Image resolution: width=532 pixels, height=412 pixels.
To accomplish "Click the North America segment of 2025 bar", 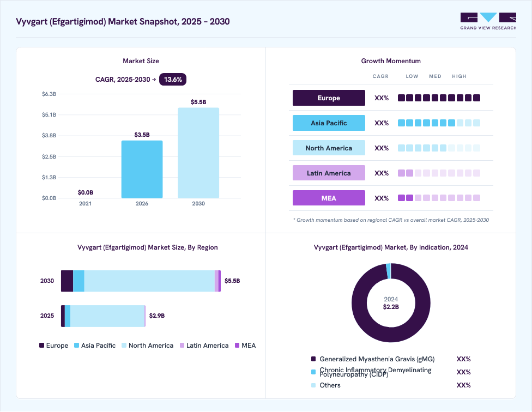I will pyautogui.click(x=107, y=316).
